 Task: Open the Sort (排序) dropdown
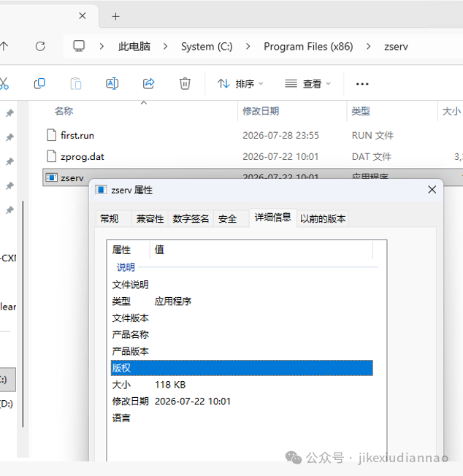[240, 83]
